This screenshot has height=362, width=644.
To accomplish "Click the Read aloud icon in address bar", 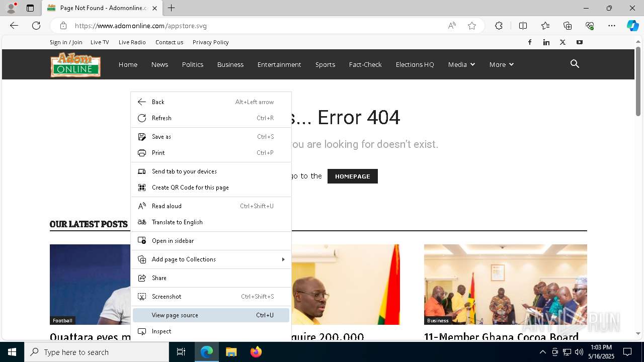I will click(452, 26).
